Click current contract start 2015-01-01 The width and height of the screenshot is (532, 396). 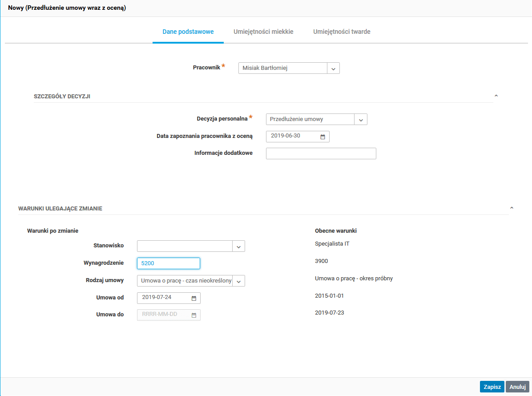[x=329, y=295]
